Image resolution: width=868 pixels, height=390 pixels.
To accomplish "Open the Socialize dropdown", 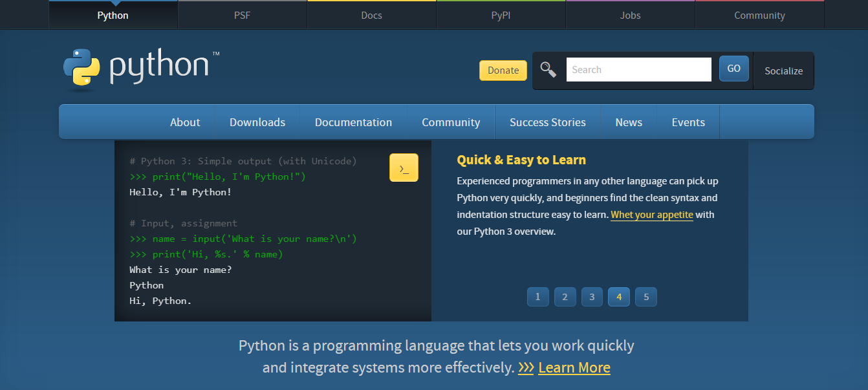I will pyautogui.click(x=783, y=71).
